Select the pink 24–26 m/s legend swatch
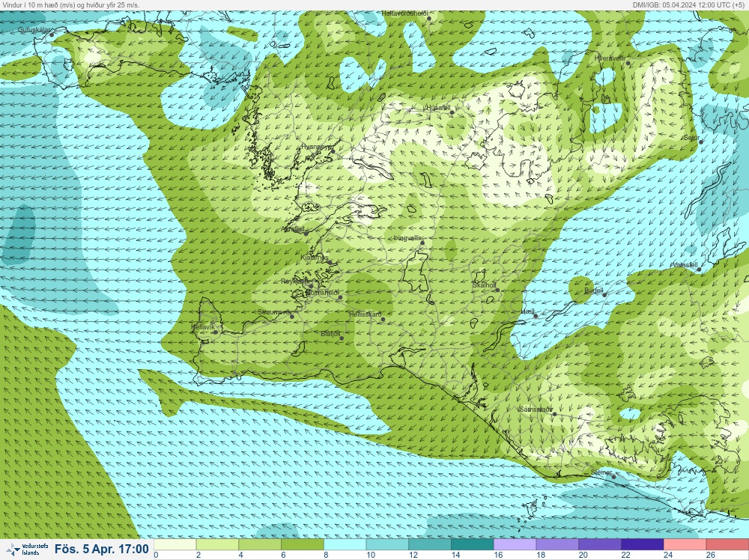Image resolution: width=749 pixels, height=560 pixels. click(x=685, y=545)
